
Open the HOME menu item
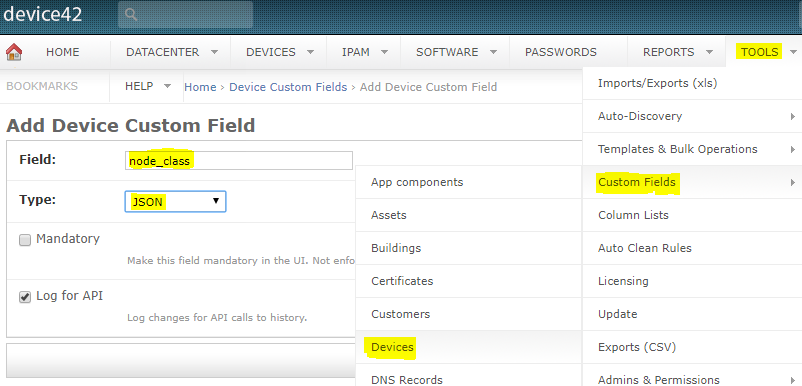coord(62,52)
